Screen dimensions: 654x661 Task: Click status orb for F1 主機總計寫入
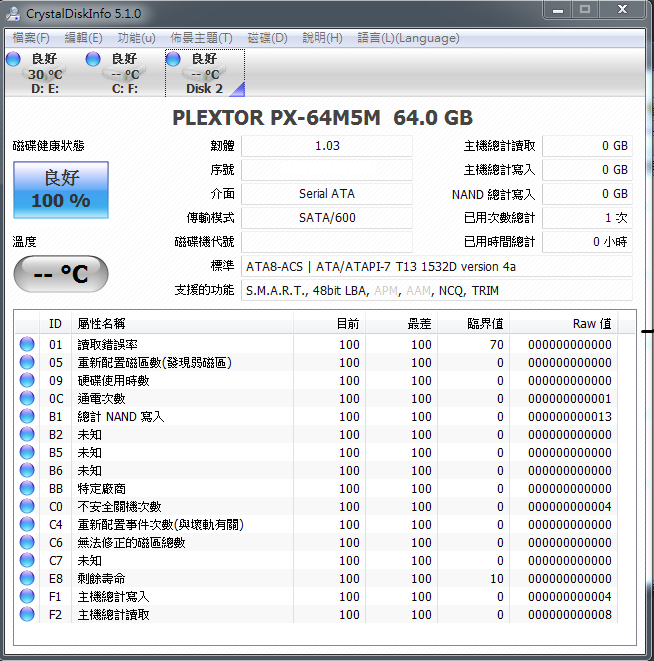[27, 597]
